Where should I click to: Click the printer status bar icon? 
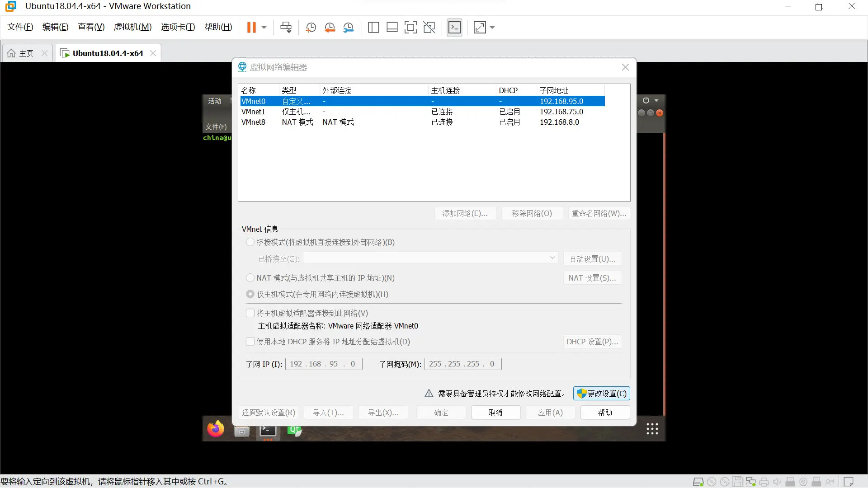pos(764,482)
